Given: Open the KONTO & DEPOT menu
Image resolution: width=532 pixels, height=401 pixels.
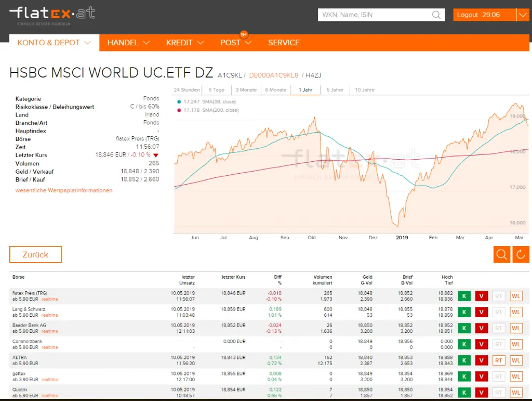Looking at the screenshot, I should coord(54,43).
